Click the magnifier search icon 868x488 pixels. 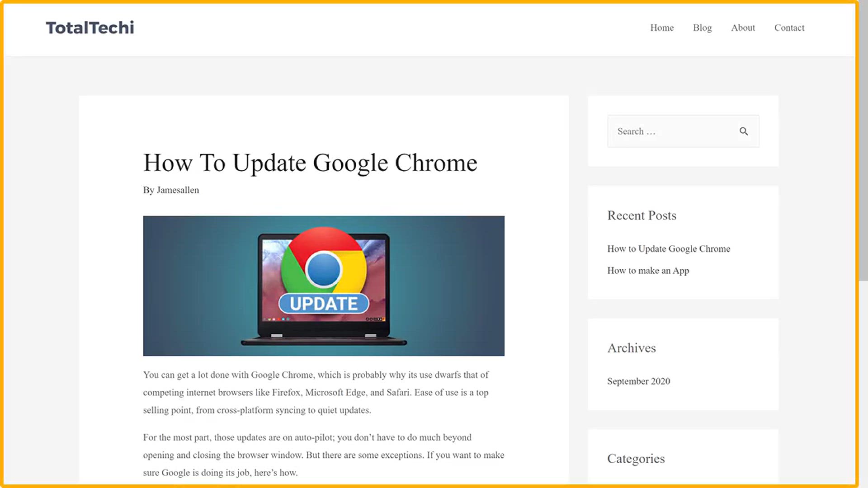click(x=744, y=131)
